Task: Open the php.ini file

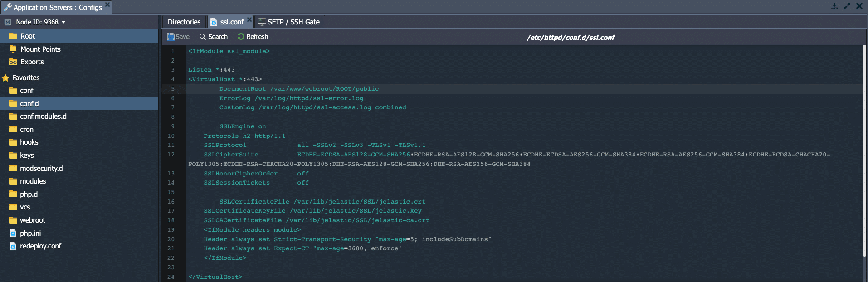Action: [x=30, y=233]
